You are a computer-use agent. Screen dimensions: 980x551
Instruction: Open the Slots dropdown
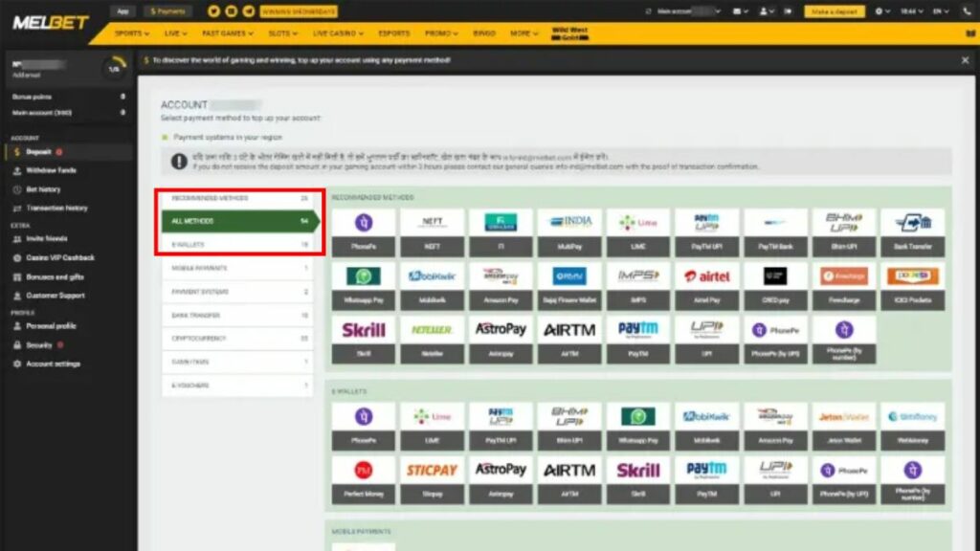pyautogui.click(x=282, y=33)
